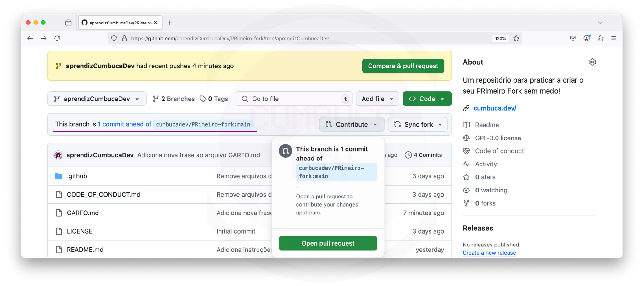
Task: Collapse the Contribute dropdown
Action: coord(352,125)
